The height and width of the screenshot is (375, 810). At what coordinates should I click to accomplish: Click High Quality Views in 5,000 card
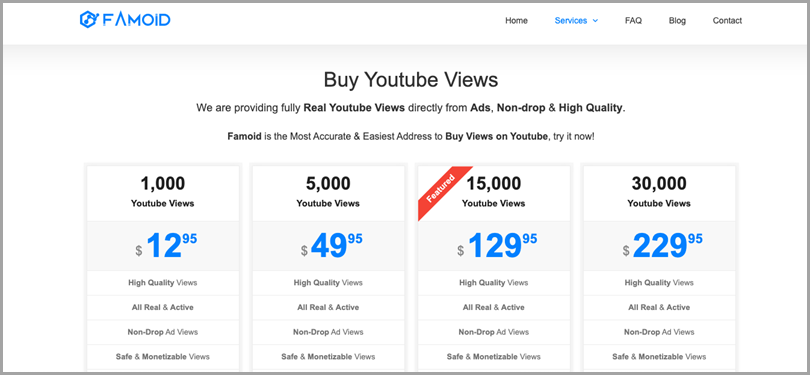328,283
